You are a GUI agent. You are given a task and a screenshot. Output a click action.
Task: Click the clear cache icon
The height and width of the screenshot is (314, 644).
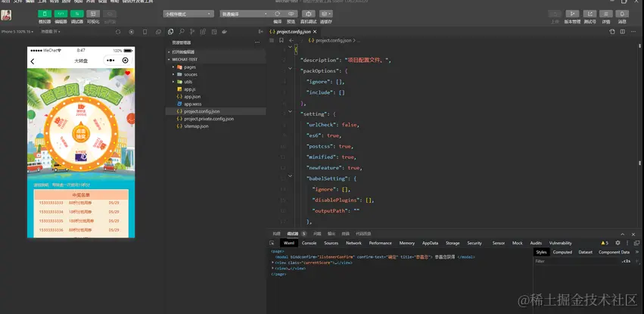click(326, 14)
